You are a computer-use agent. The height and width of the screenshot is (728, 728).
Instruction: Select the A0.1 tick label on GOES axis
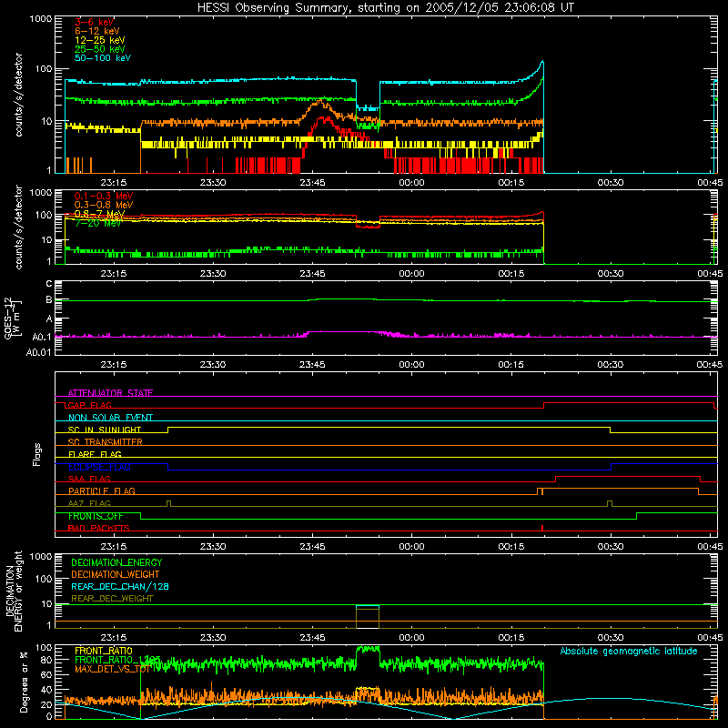[x=42, y=337]
